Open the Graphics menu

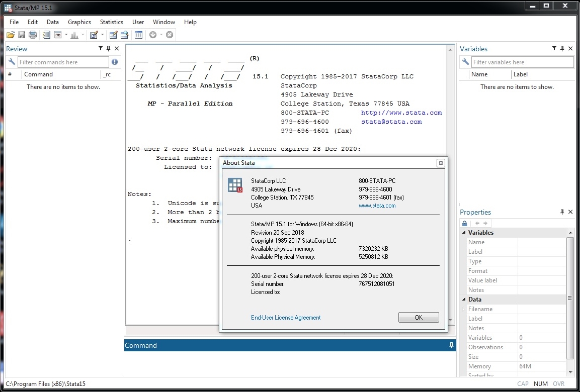(79, 22)
